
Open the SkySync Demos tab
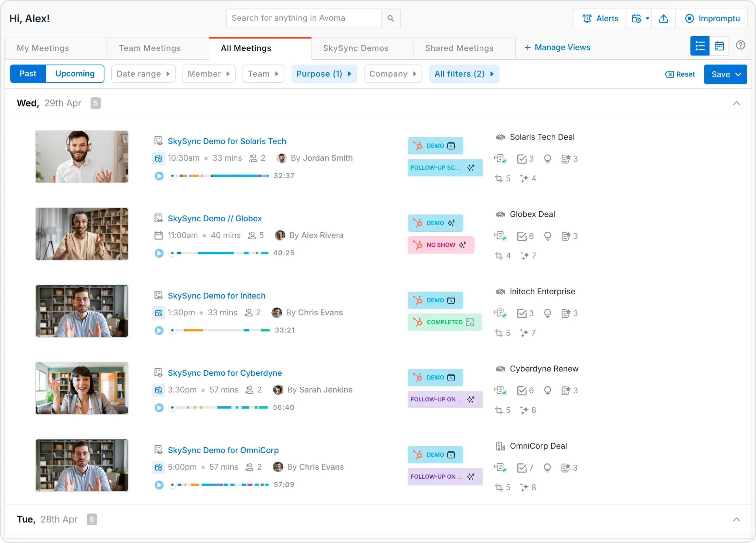click(362, 48)
